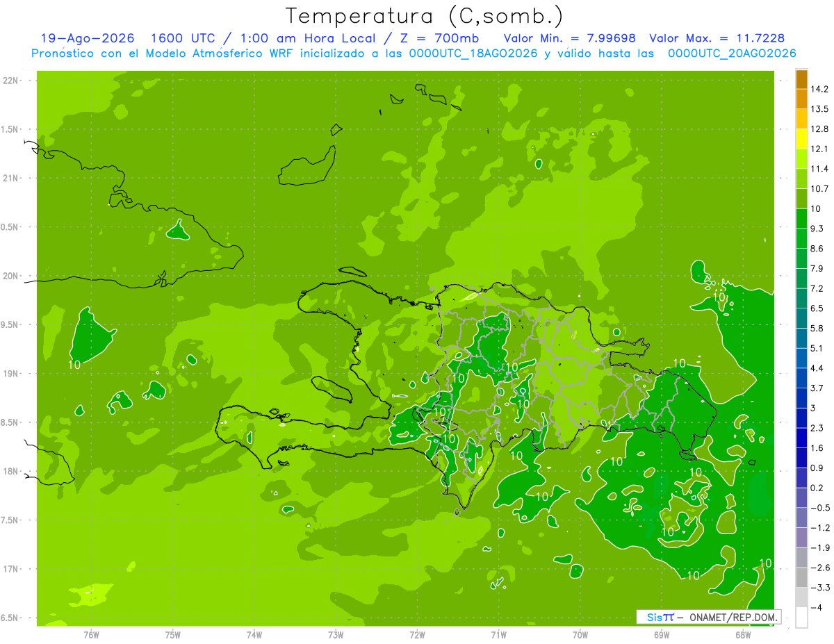Click the 70W longitude label

tap(580, 634)
